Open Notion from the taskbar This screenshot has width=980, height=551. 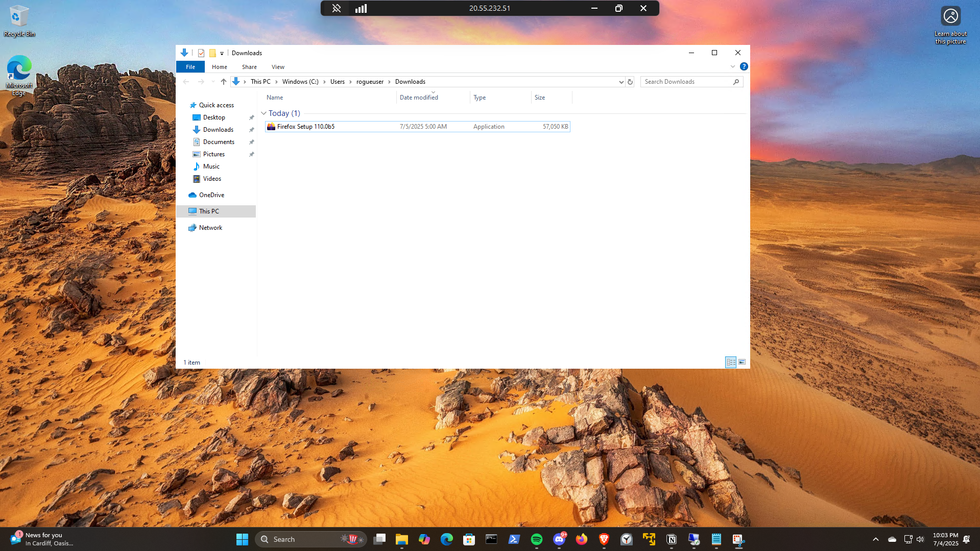click(671, 539)
